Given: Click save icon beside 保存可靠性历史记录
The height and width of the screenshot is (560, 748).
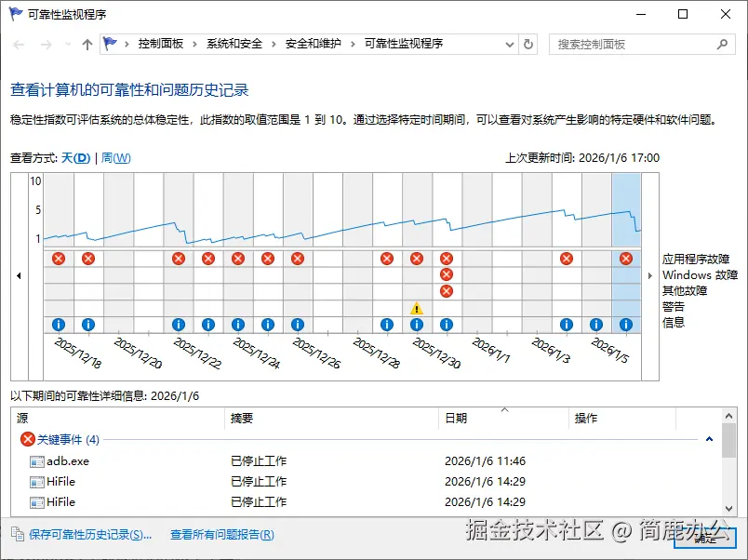Looking at the screenshot, I should (x=17, y=534).
